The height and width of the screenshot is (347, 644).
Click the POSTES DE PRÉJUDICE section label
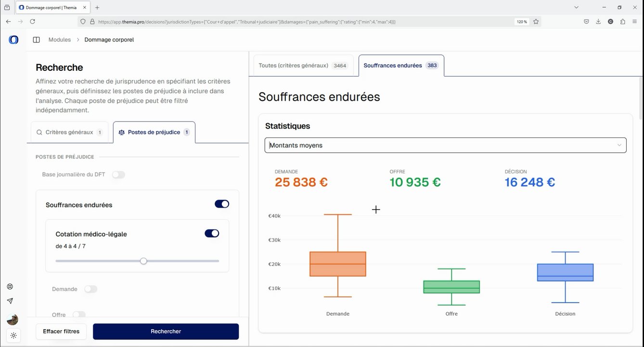(65, 157)
